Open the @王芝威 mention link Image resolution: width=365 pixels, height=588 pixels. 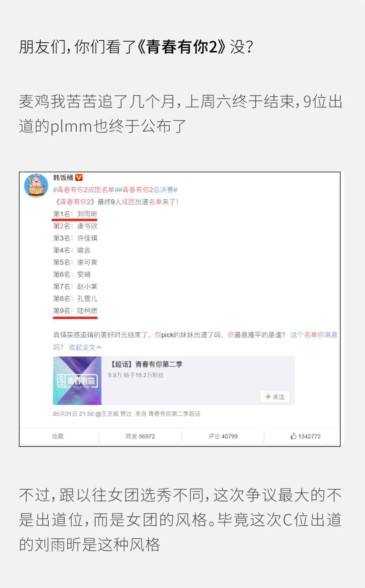click(107, 414)
